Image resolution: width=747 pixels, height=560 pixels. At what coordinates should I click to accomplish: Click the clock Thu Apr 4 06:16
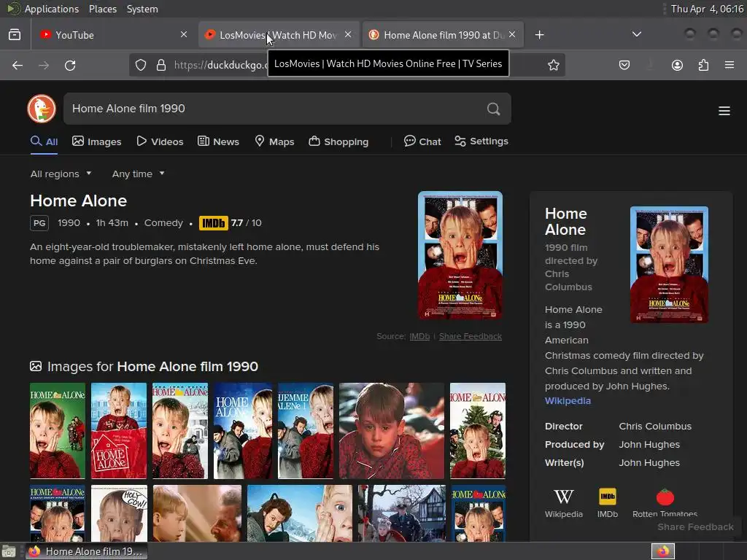click(707, 9)
